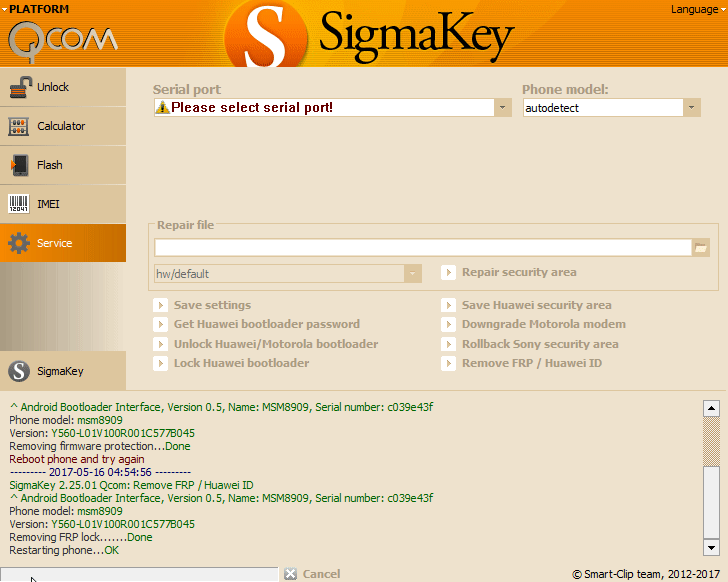This screenshot has width=728, height=582.
Task: Open the Language menu
Action: 698,9
